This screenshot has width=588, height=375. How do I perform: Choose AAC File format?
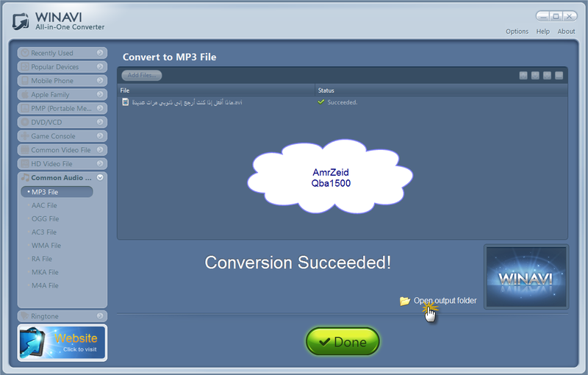[44, 205]
